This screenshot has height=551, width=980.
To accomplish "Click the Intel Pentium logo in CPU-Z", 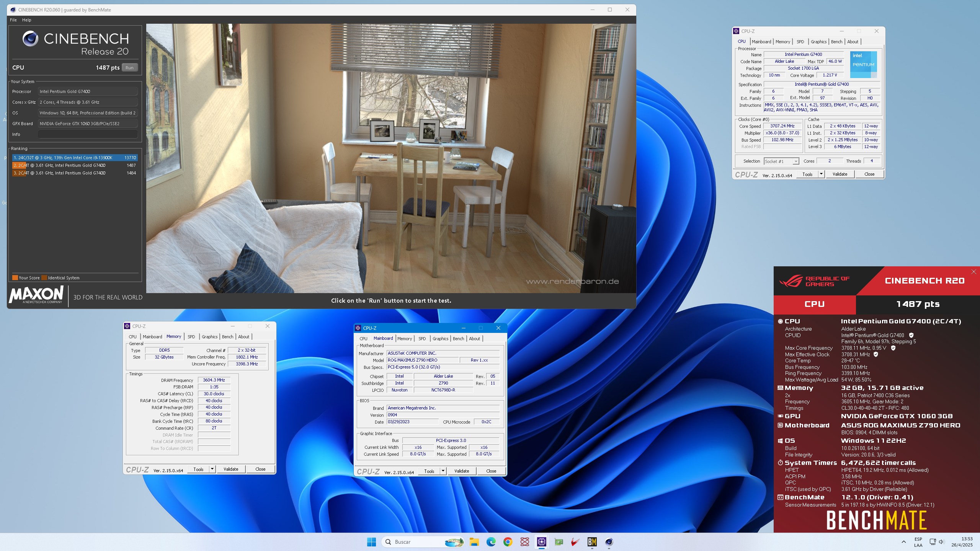I will [x=863, y=65].
